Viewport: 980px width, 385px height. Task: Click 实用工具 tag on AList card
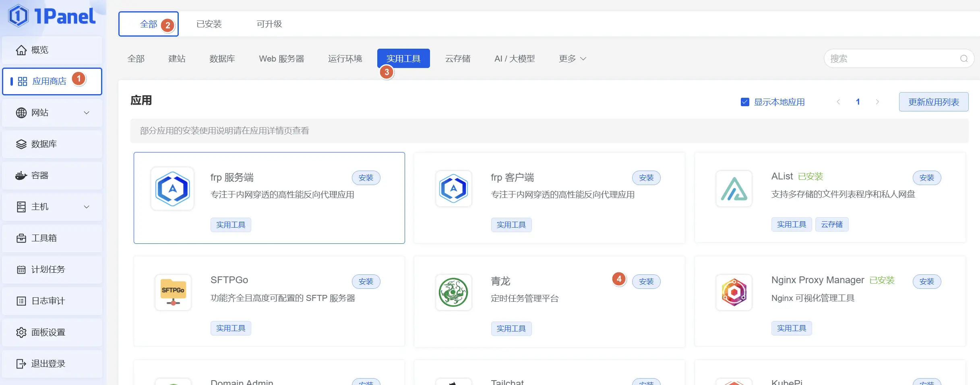[x=792, y=224]
